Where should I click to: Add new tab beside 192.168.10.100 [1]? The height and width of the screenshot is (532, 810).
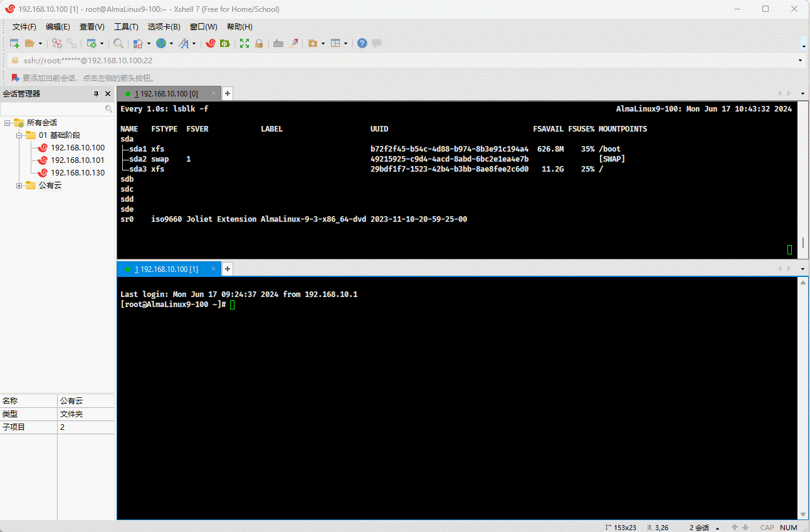coord(228,269)
